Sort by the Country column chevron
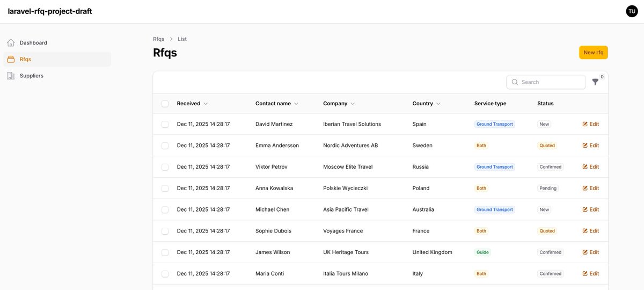Image resolution: width=644 pixels, height=290 pixels. (438, 104)
